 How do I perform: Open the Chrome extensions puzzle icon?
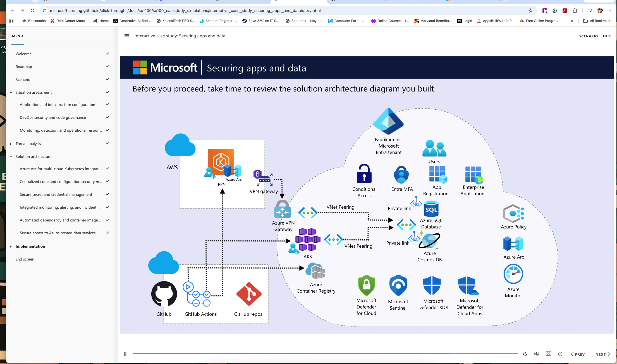575,11
